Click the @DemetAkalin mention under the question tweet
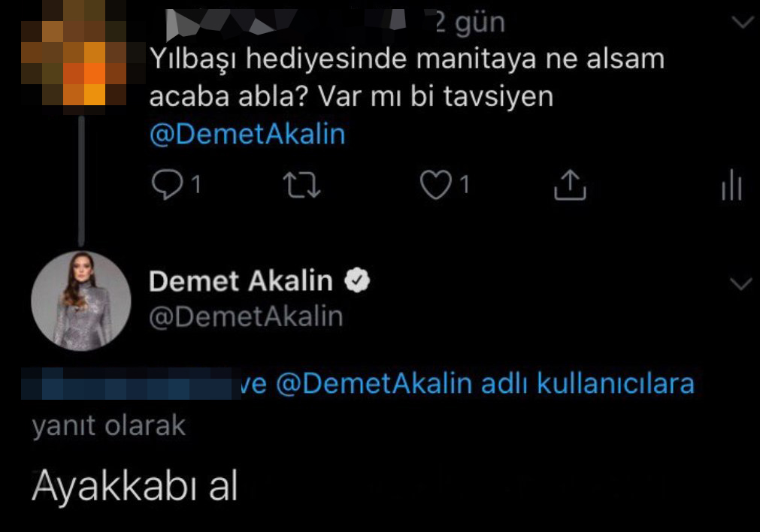 click(x=247, y=135)
